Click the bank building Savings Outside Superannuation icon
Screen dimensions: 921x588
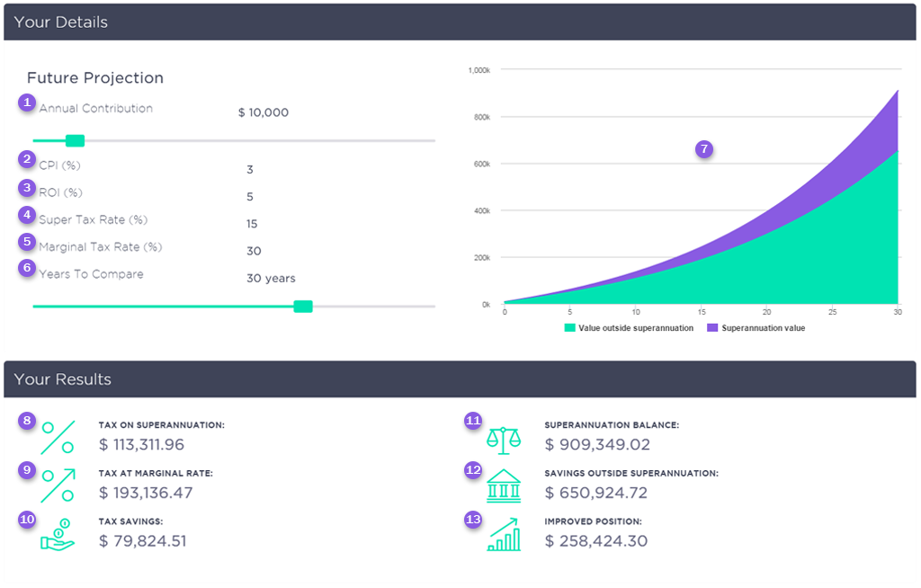pyautogui.click(x=504, y=486)
